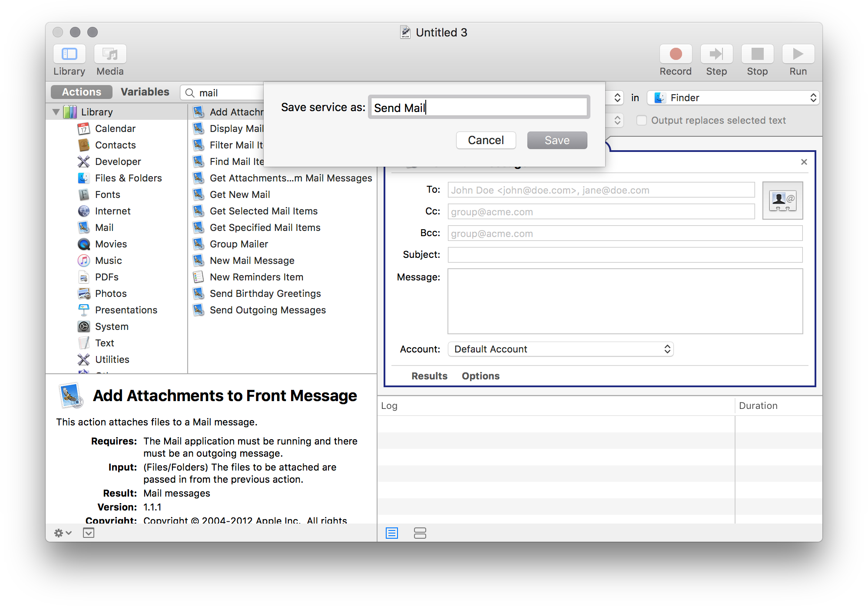The width and height of the screenshot is (868, 606).
Task: Open the gear action menu
Action: coord(63,533)
